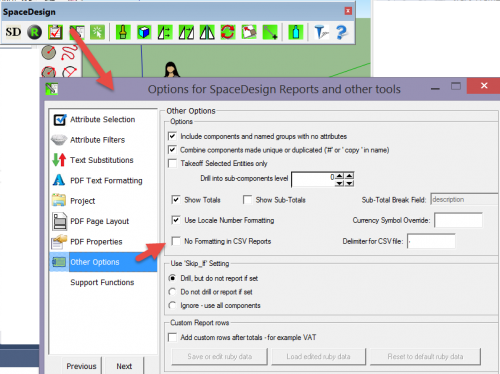
Task: Open the clipboard checkmark report tool
Action: [55, 32]
